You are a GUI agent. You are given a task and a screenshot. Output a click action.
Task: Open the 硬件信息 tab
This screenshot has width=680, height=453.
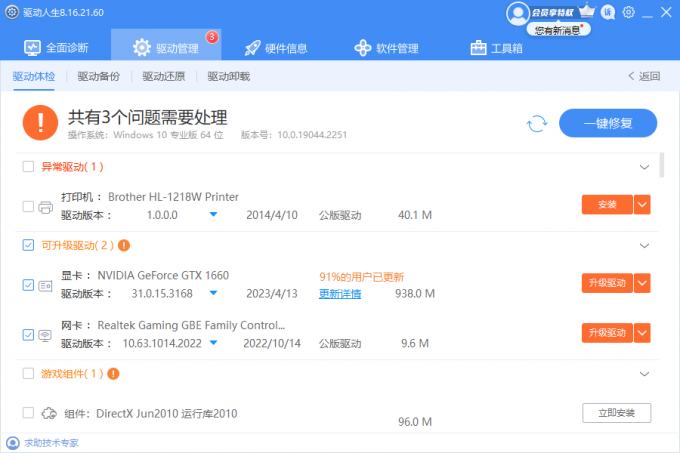tap(276, 48)
